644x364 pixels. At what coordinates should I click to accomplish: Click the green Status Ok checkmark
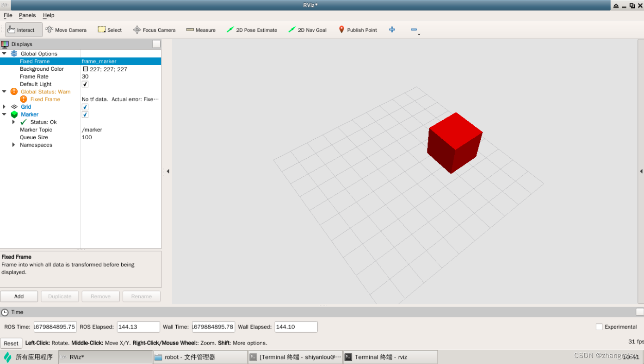click(24, 122)
